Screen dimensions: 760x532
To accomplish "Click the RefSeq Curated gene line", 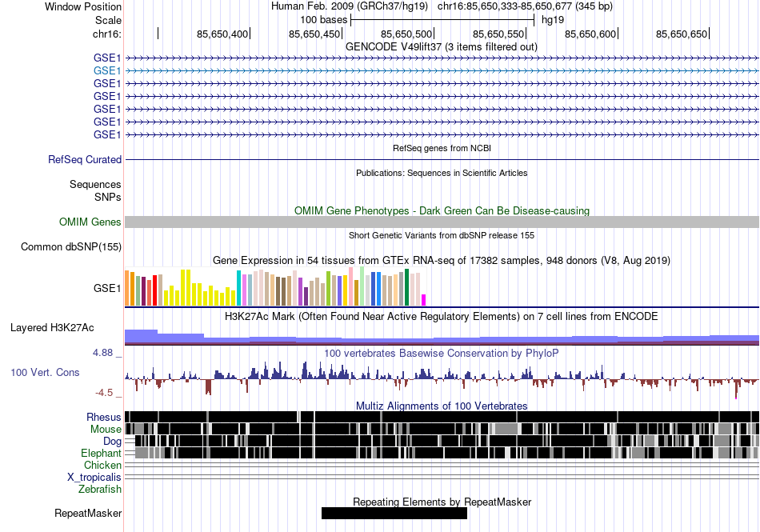I will coord(442,159).
